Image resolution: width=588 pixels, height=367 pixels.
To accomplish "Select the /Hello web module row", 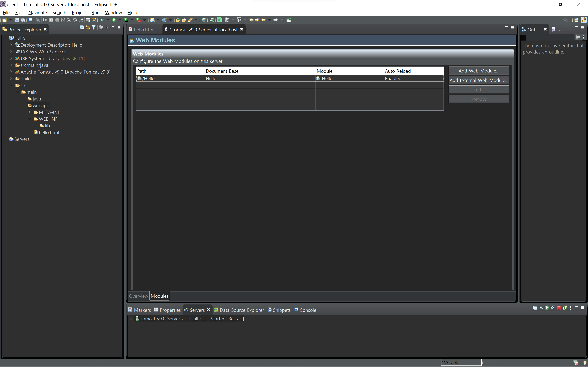I will (x=290, y=78).
